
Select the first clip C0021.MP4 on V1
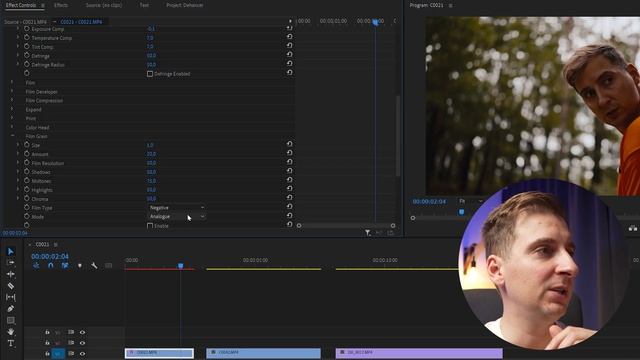[x=159, y=353]
